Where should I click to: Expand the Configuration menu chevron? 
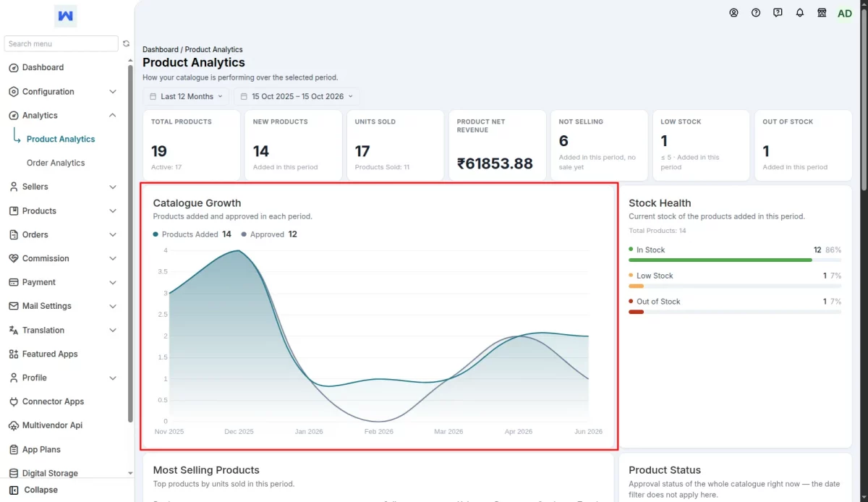click(x=112, y=92)
